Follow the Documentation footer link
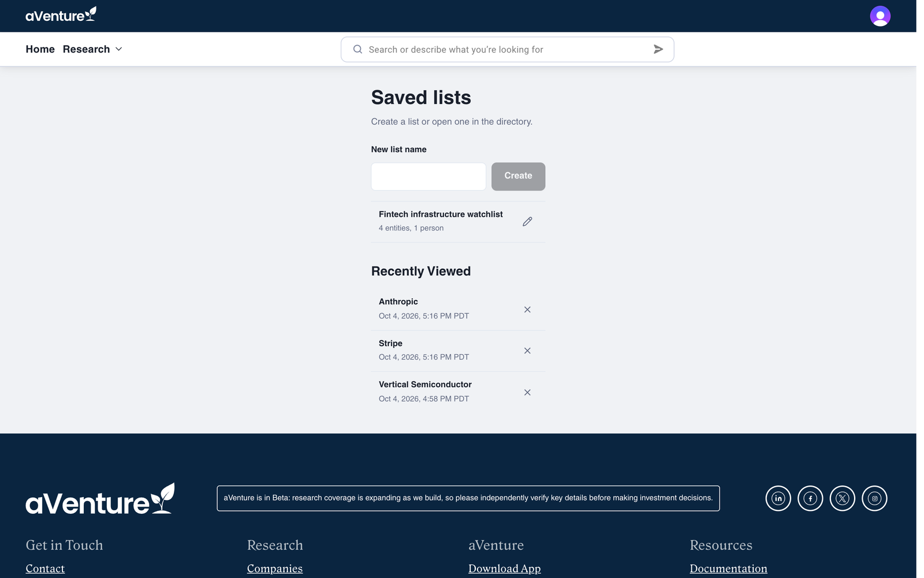This screenshot has width=924, height=578. [728, 568]
